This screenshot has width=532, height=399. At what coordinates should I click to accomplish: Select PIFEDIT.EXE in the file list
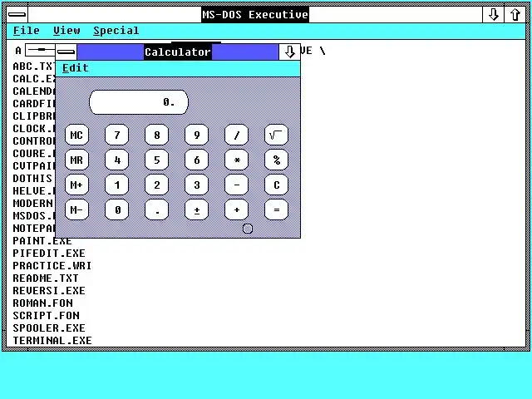pyautogui.click(x=49, y=254)
